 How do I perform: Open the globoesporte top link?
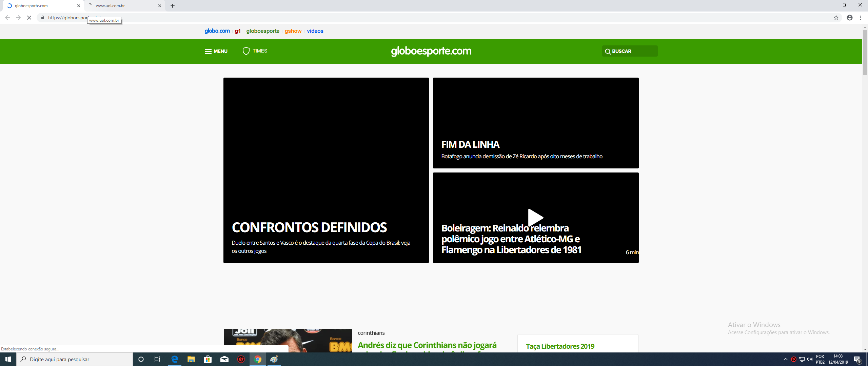tap(263, 31)
